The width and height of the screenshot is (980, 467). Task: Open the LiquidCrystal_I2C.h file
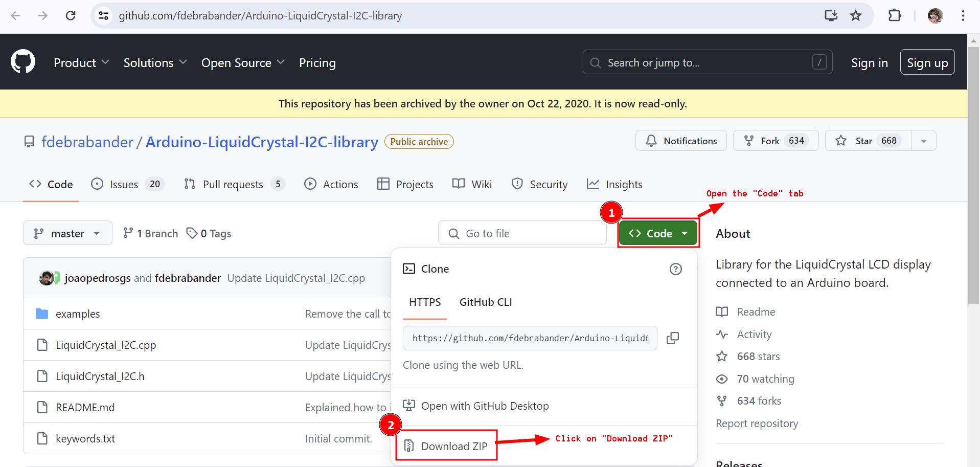pos(100,376)
